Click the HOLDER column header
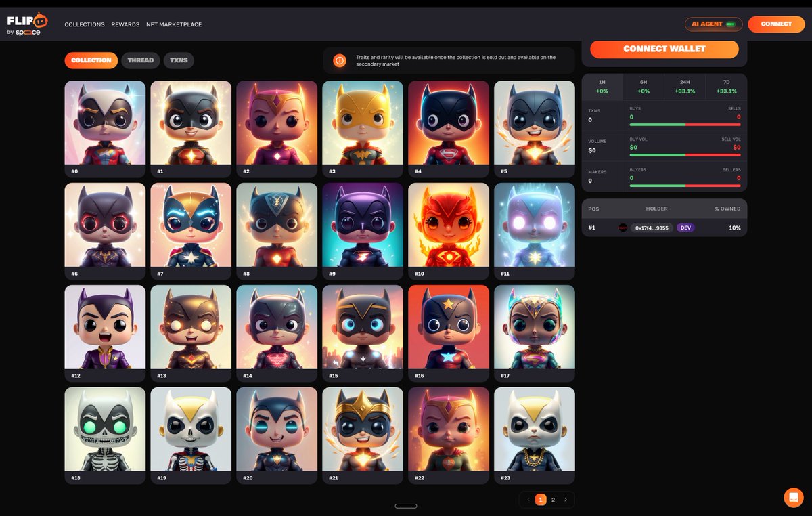Screen dimensions: 812x516 (656, 209)
